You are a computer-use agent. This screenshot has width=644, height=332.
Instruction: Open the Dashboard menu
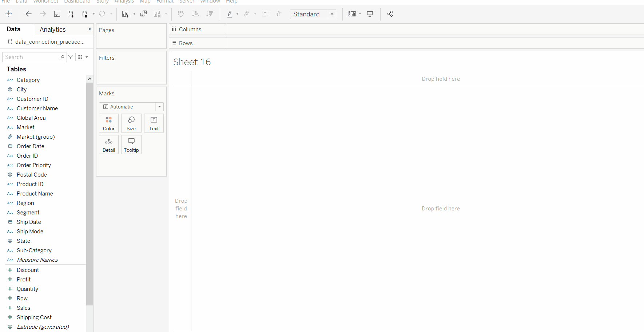(x=77, y=1)
